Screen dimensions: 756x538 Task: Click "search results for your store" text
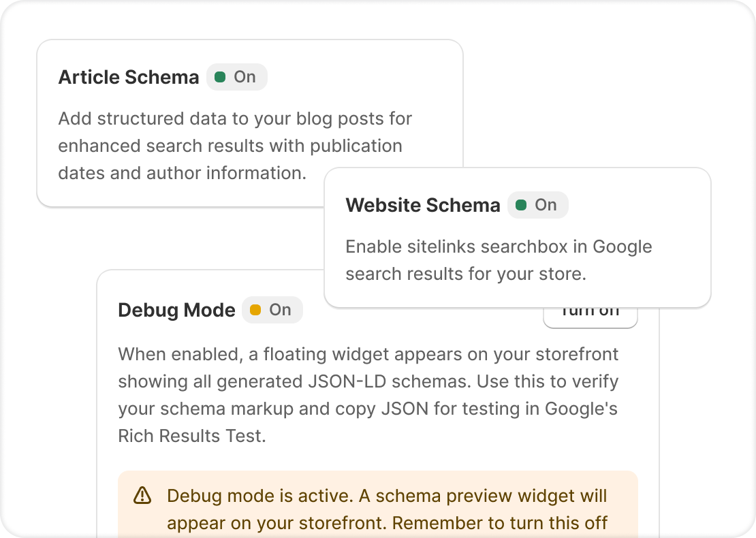pyautogui.click(x=466, y=274)
